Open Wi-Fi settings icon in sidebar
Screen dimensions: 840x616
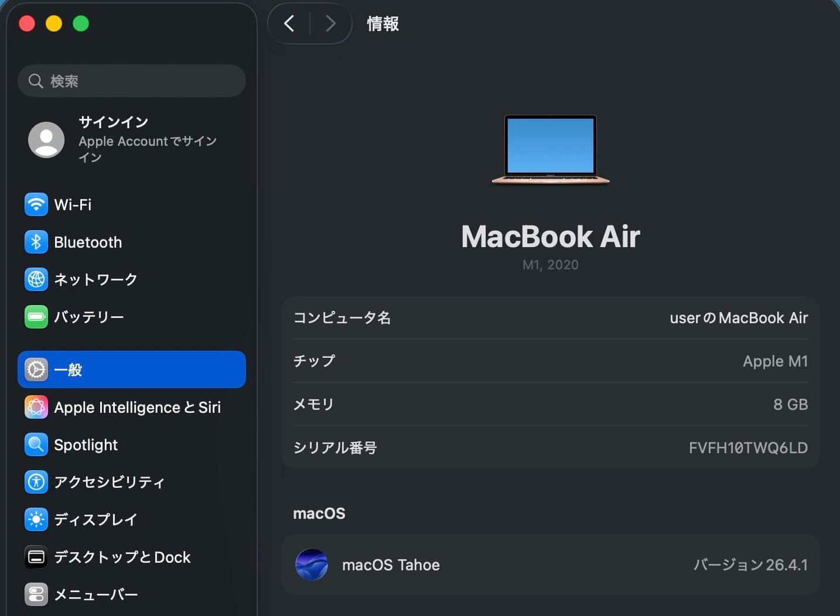coord(36,204)
